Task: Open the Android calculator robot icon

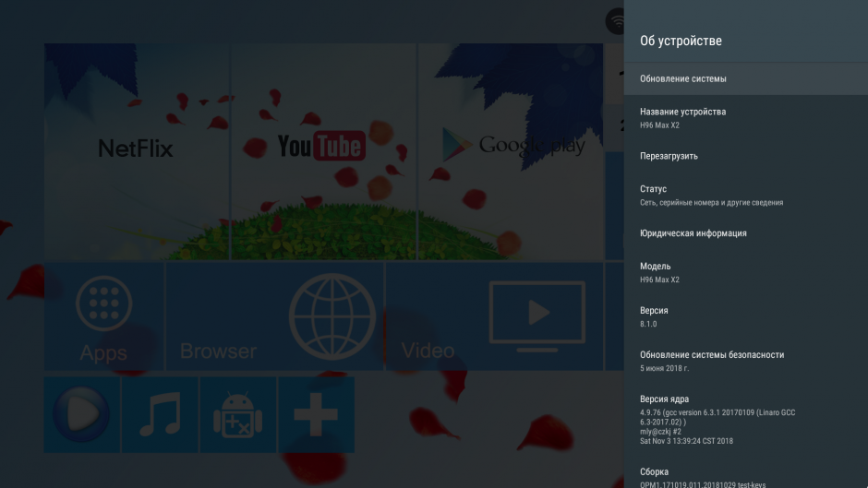Action: pyautogui.click(x=238, y=414)
